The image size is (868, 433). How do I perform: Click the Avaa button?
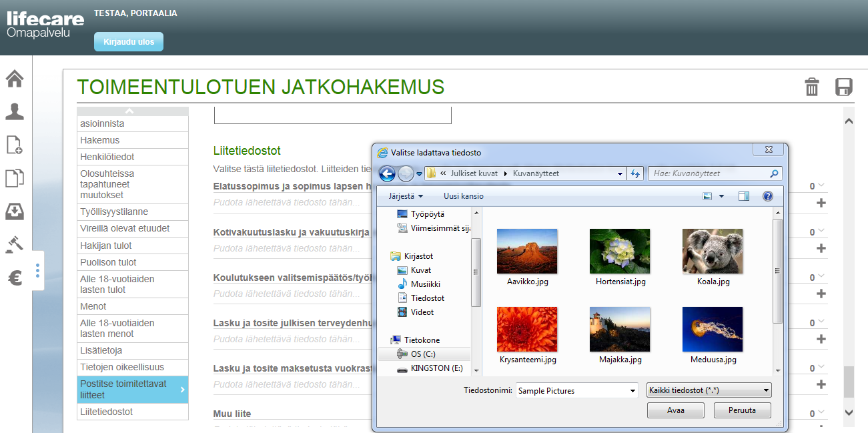(x=676, y=410)
